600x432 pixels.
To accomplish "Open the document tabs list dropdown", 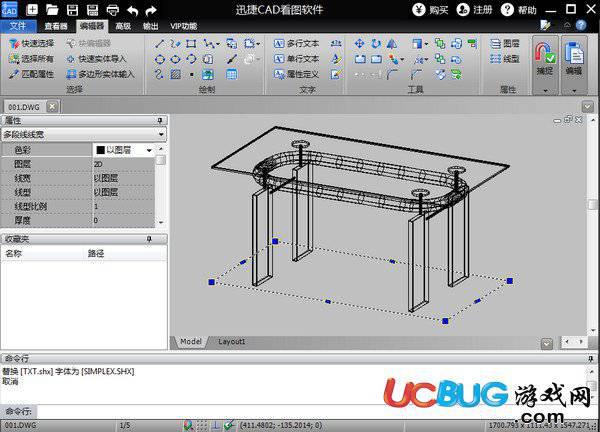I will click(x=587, y=106).
